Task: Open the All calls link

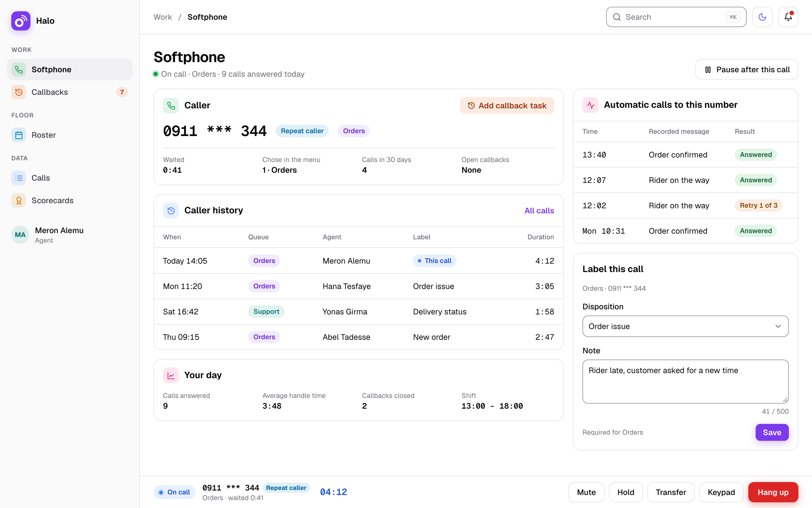Action: (x=539, y=211)
